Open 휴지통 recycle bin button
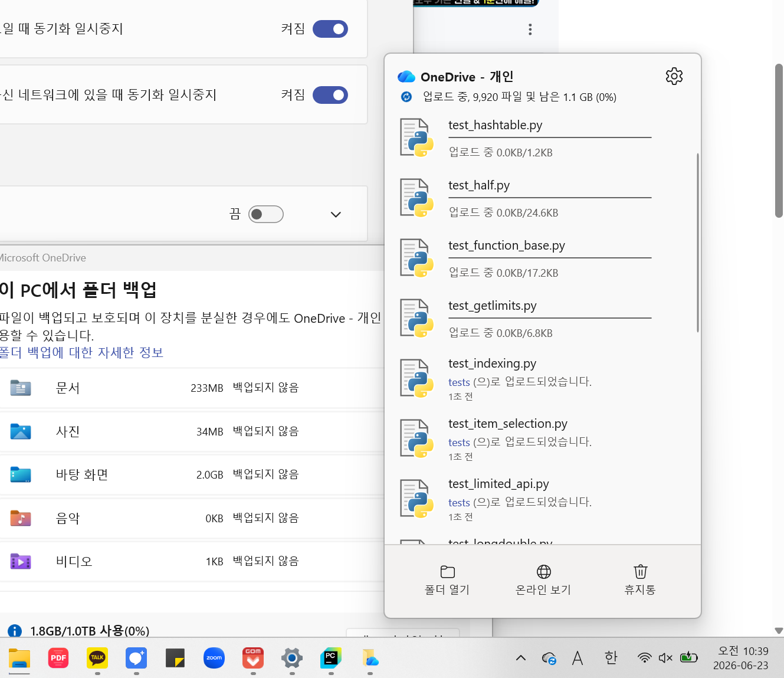Image resolution: width=784 pixels, height=678 pixels. (640, 580)
